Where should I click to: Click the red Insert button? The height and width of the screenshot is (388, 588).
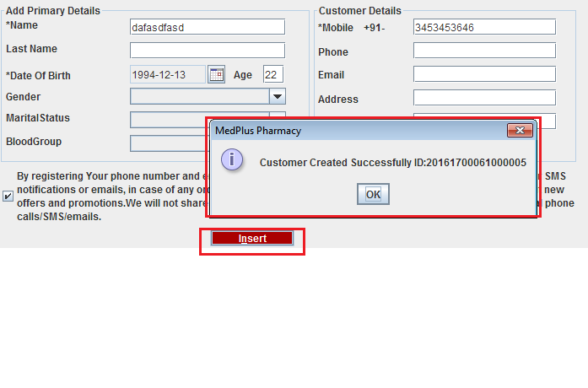coord(252,238)
